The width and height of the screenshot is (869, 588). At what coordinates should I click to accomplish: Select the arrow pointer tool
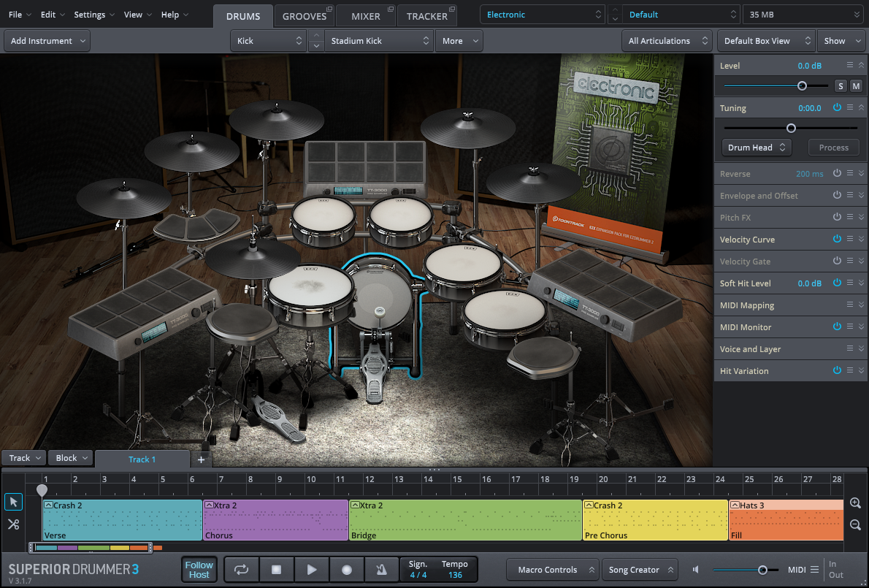point(13,502)
